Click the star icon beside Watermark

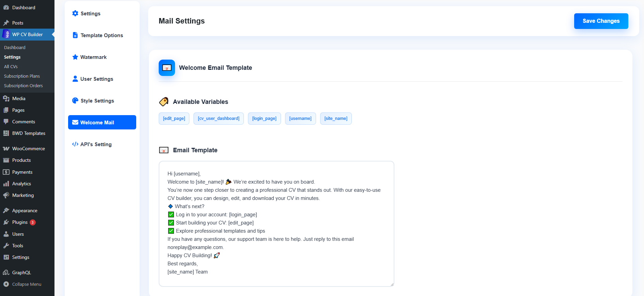75,57
